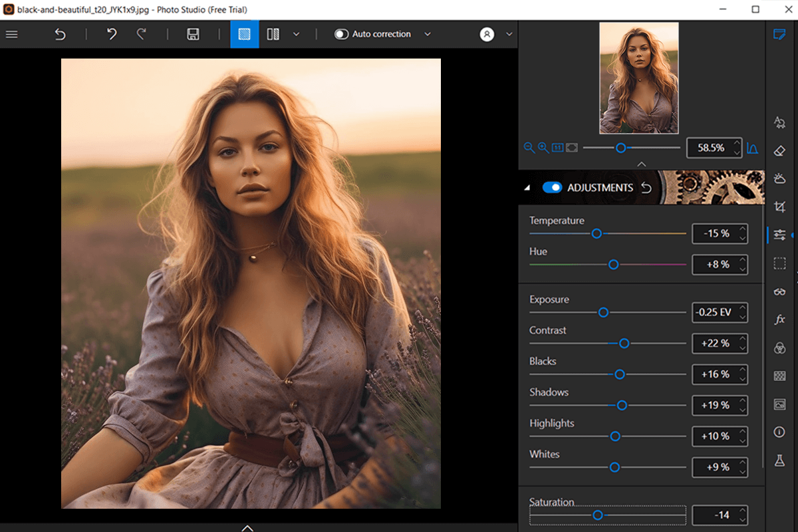This screenshot has height=532, width=798.
Task: Click the histogram icon beside zoom percentage
Action: [752, 148]
